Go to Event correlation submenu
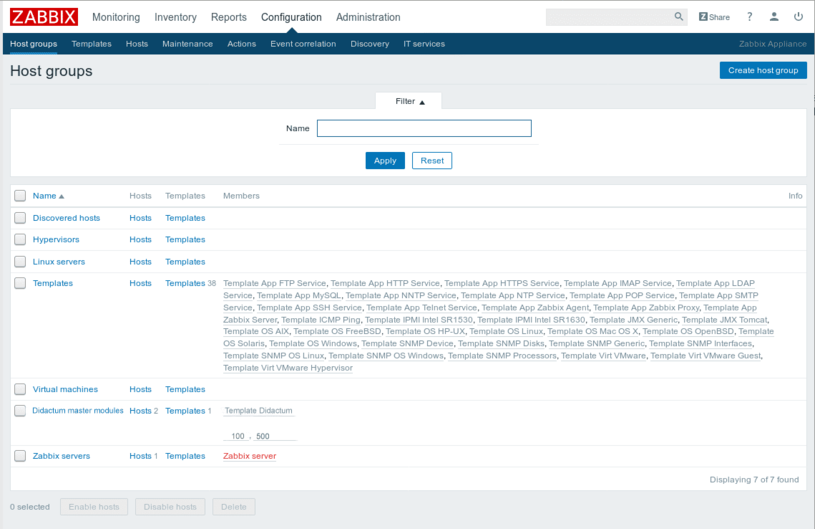Image resolution: width=815 pixels, height=529 pixels. tap(303, 44)
